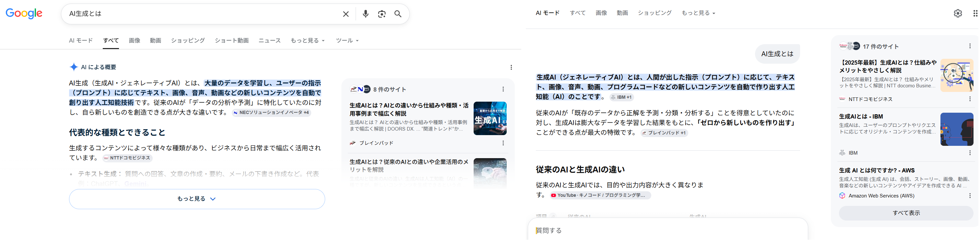The height and width of the screenshot is (240, 980).
Task: Open the ツール dropdown
Action: pos(347,40)
